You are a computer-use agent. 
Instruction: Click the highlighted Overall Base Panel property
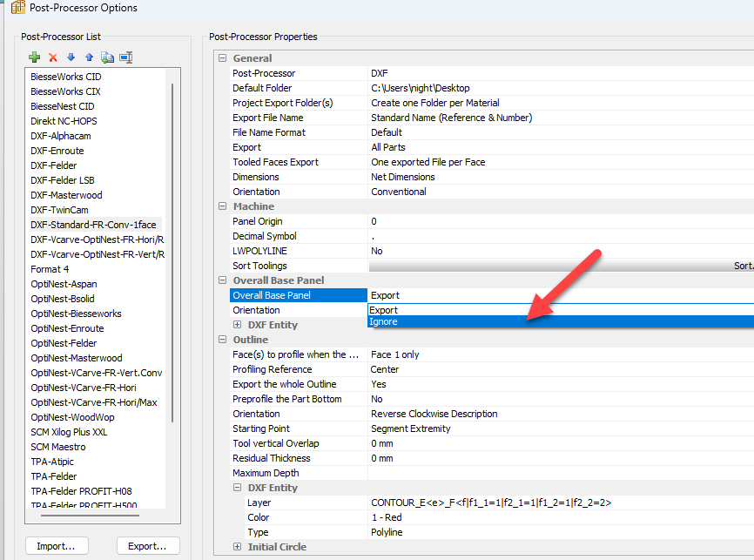pos(298,295)
